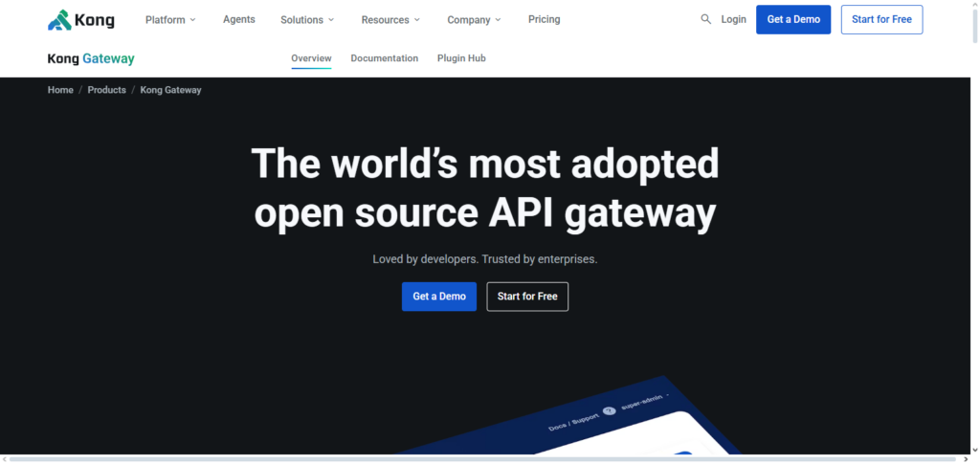The image size is (980, 464).
Task: Click the scroll left arrow
Action: (x=5, y=459)
